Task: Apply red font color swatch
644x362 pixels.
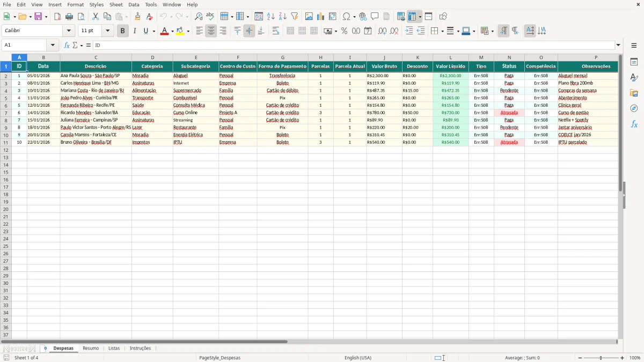Action: pos(164,31)
